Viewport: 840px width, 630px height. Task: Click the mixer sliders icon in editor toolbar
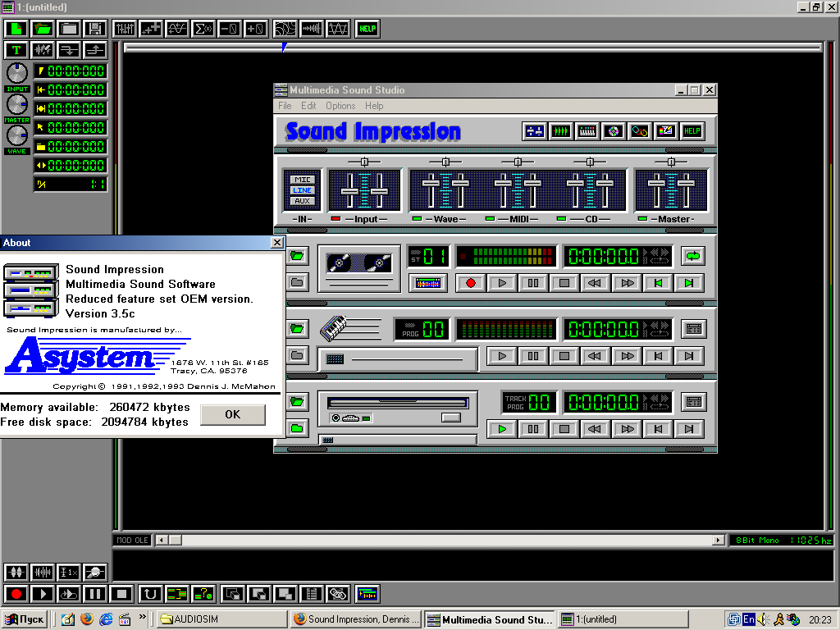[x=125, y=29]
